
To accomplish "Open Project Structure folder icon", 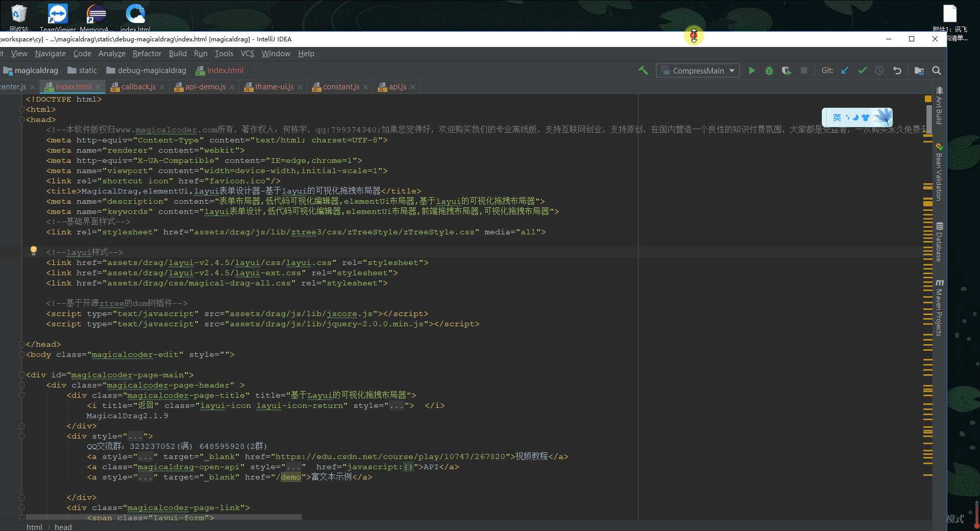I will [x=919, y=70].
